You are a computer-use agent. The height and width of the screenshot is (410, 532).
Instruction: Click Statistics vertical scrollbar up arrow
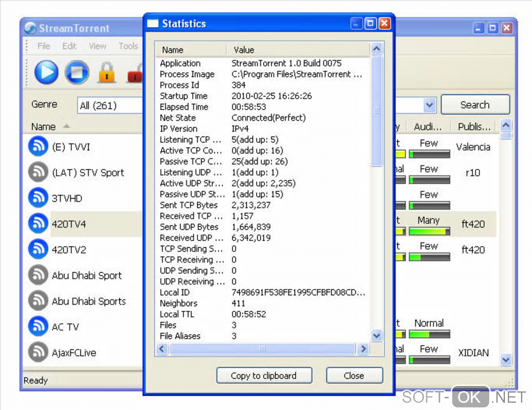click(376, 49)
